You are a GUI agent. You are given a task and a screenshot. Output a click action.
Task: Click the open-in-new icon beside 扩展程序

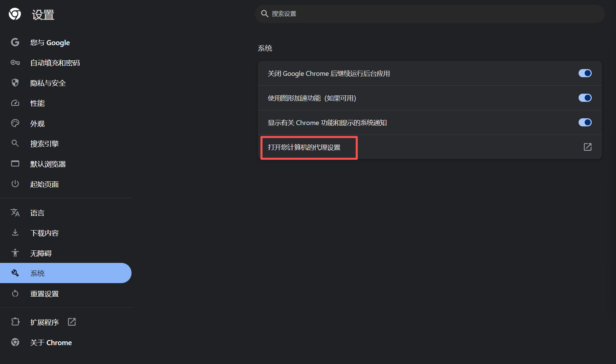72,322
